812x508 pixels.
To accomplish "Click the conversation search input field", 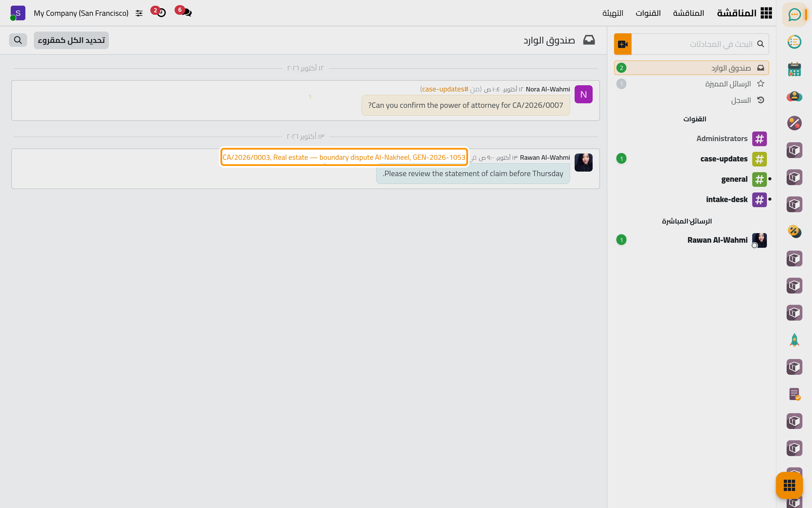I will 700,44.
